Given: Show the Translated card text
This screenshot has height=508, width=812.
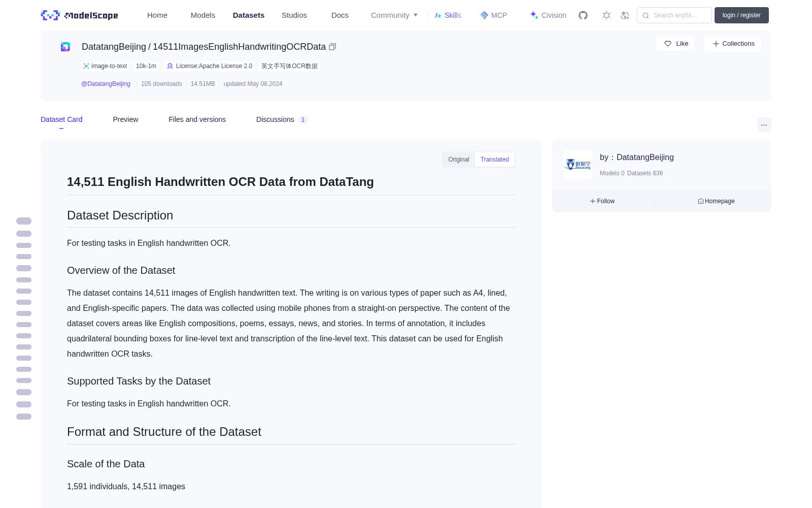Looking at the screenshot, I should tap(495, 160).
